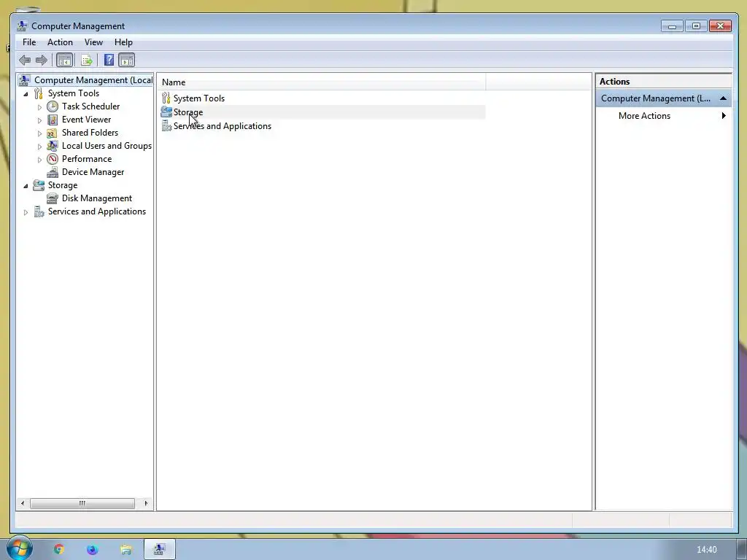Expand the Task Scheduler node

pyautogui.click(x=39, y=107)
